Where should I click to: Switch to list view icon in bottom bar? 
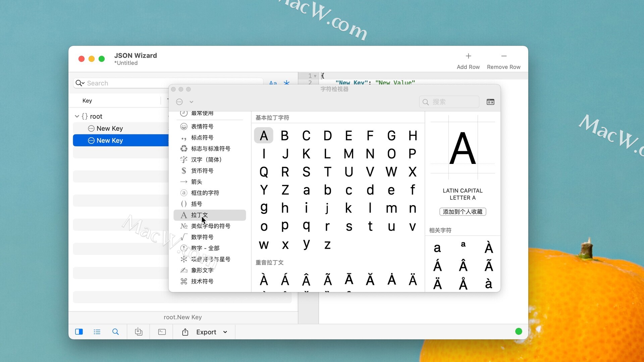click(97, 332)
